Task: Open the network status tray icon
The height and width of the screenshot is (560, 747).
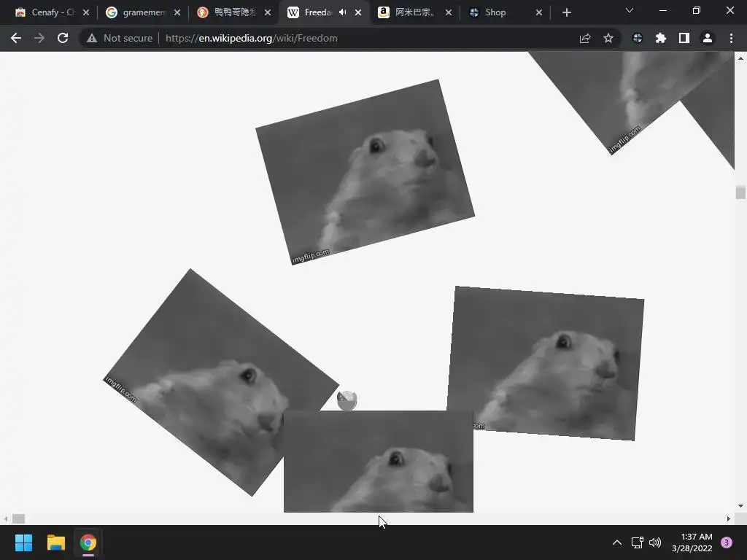Action: coord(637,542)
